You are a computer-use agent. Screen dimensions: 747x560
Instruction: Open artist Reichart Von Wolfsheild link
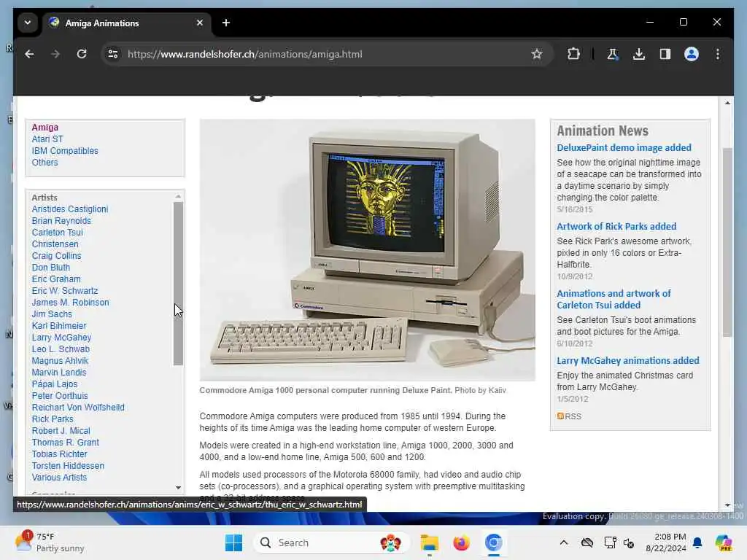click(x=78, y=408)
